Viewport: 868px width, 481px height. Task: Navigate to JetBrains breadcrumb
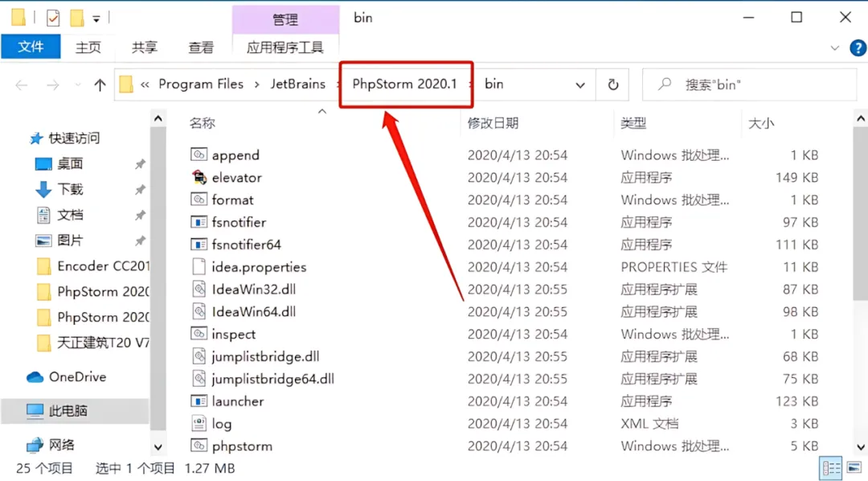[x=298, y=84]
